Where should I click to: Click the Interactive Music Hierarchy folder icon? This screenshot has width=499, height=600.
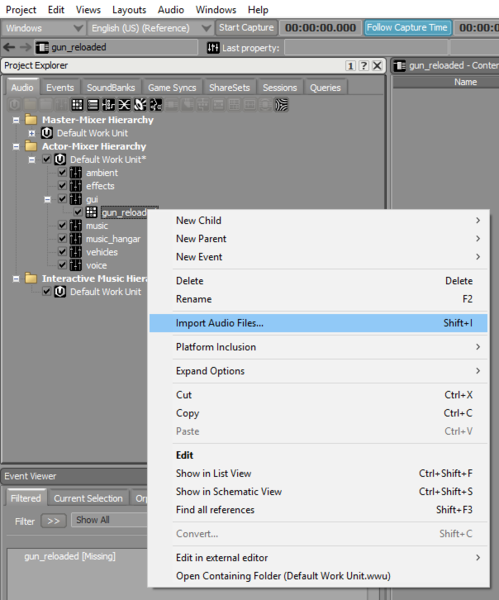(31, 278)
